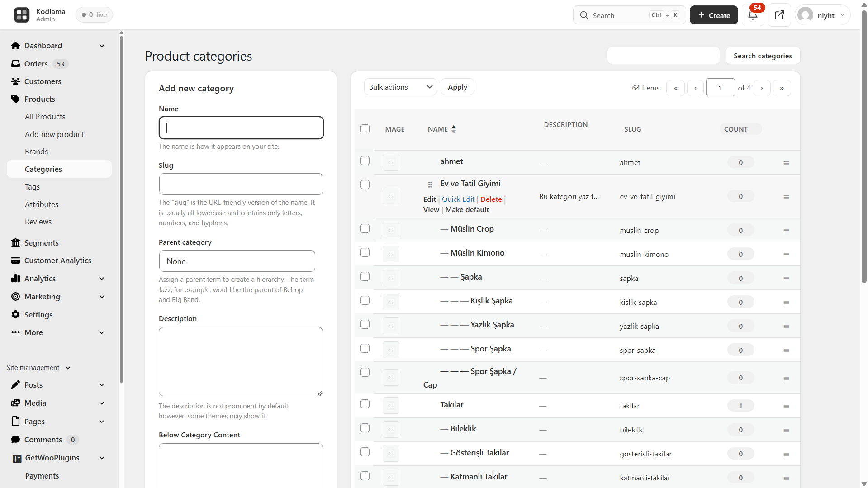Viewport: 868px width, 488px height.
Task: Open the Bulk actions dropdown
Action: coord(400,87)
